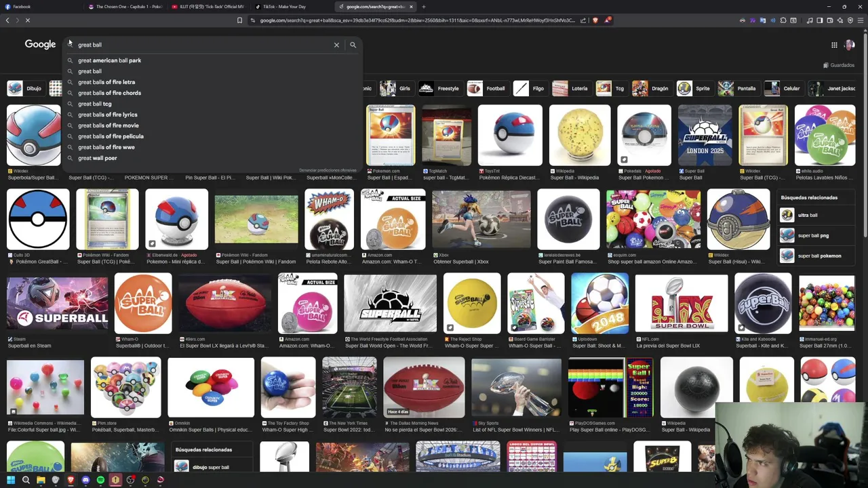The height and width of the screenshot is (488, 868).
Task: Filter images by Dibujo chip
Action: [x=25, y=88]
